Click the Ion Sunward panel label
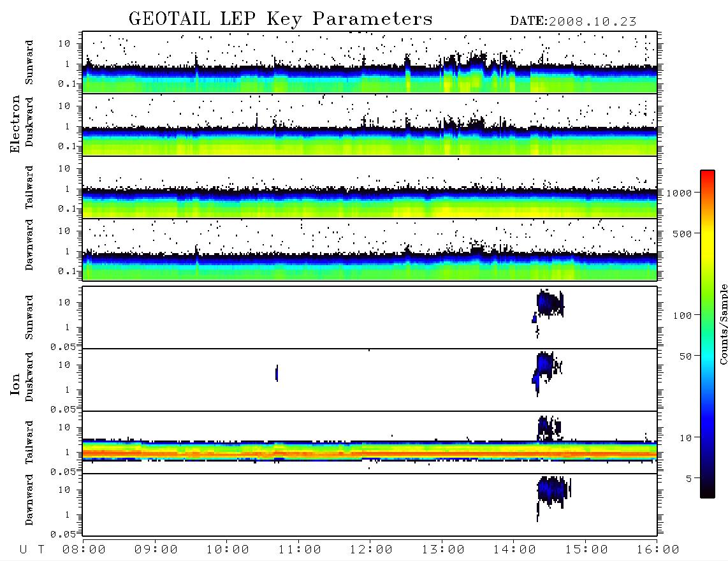The width and height of the screenshot is (728, 561). point(29,317)
